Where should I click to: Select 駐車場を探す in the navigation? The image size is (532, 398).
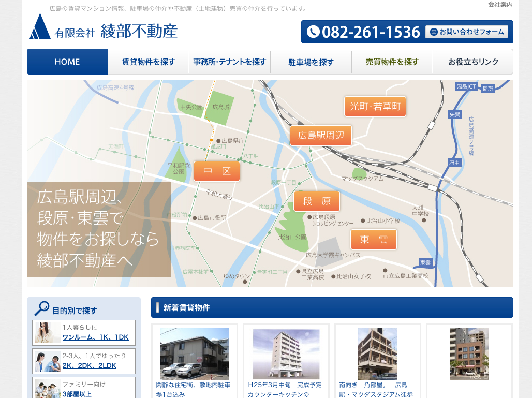311,62
